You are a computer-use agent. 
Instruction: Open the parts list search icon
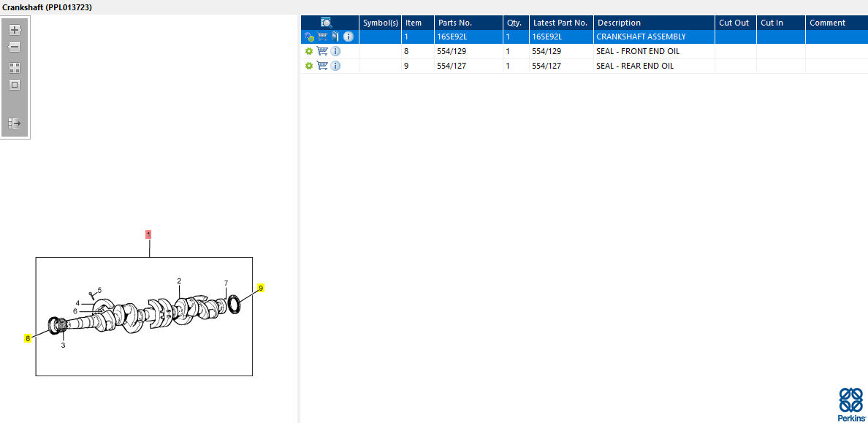pyautogui.click(x=327, y=23)
